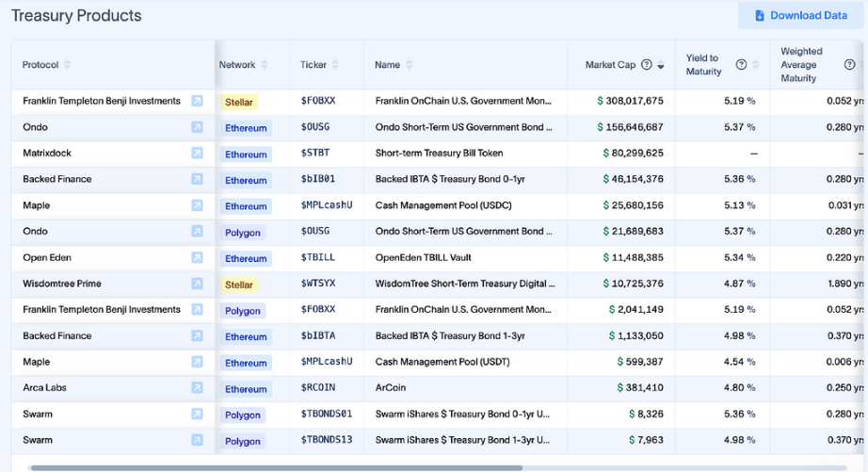Select market cap $46,154,376
868x472 pixels.
click(633, 179)
